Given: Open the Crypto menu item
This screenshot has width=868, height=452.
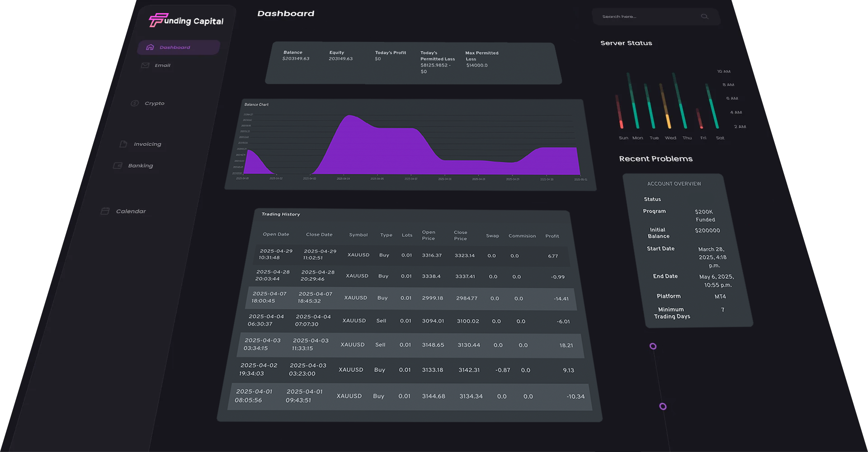Looking at the screenshot, I should pyautogui.click(x=154, y=104).
